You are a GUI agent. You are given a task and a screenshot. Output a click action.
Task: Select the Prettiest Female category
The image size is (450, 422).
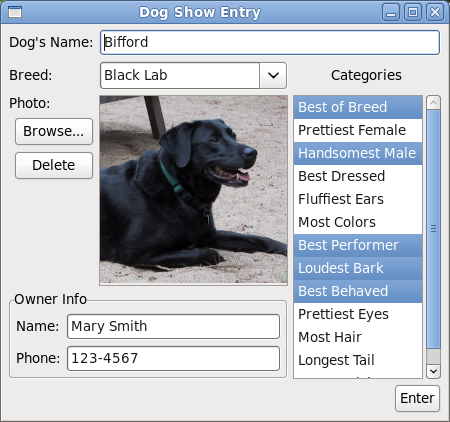pyautogui.click(x=358, y=130)
